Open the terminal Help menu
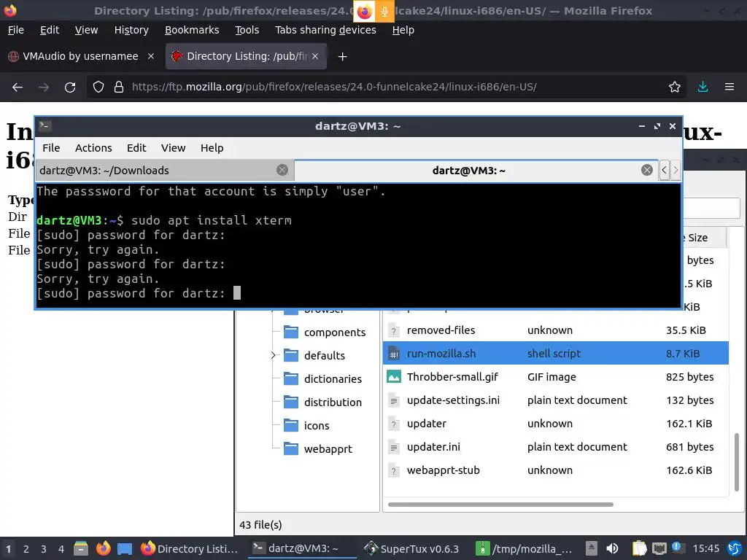Image resolution: width=747 pixels, height=560 pixels. [x=212, y=148]
